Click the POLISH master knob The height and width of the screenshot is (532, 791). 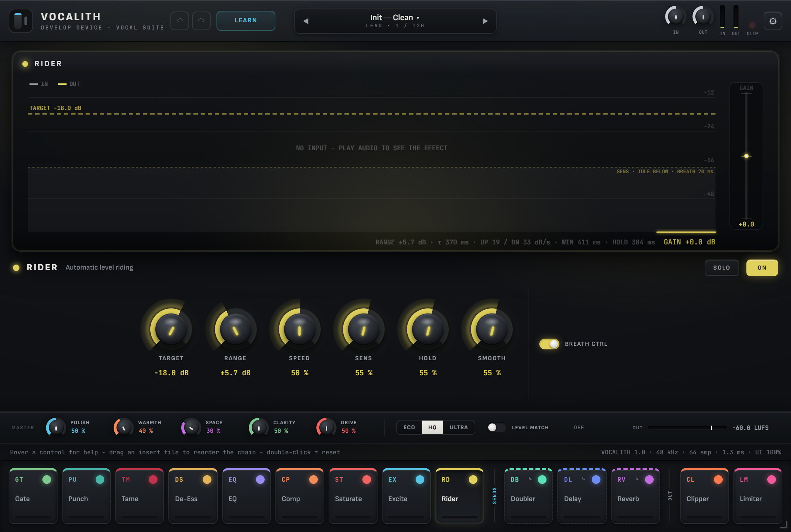pyautogui.click(x=56, y=427)
